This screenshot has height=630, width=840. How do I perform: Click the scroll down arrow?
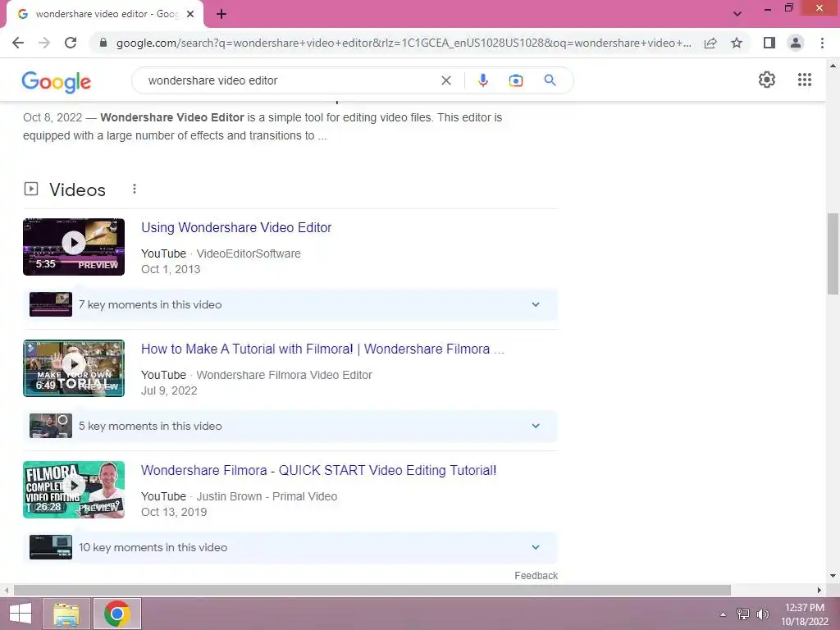833,576
